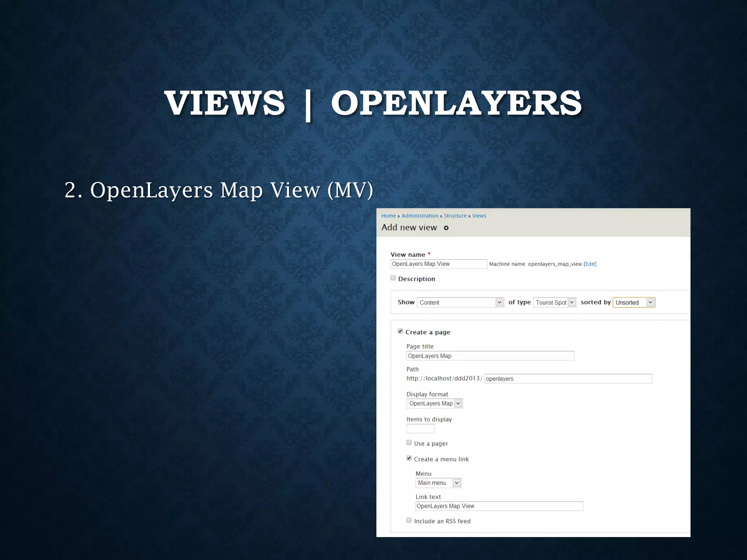Click the Path openlayers input field

coord(568,379)
